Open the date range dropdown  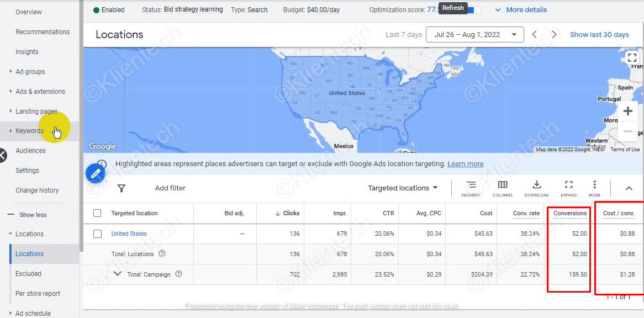(x=474, y=34)
